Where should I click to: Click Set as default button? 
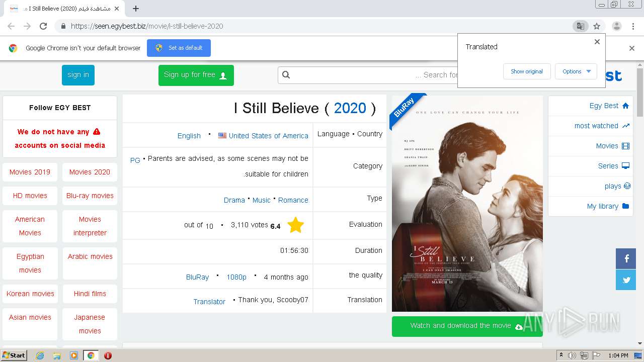tap(179, 48)
